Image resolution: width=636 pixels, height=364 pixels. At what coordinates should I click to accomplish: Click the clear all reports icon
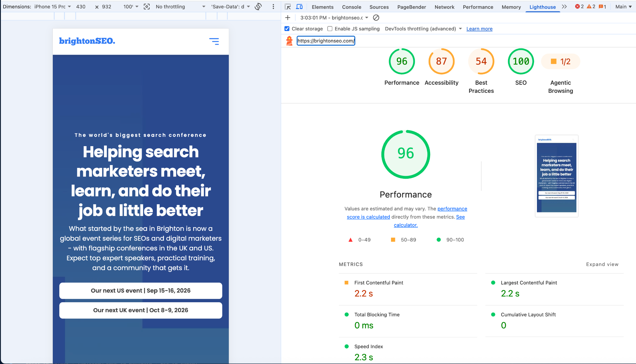click(x=376, y=18)
